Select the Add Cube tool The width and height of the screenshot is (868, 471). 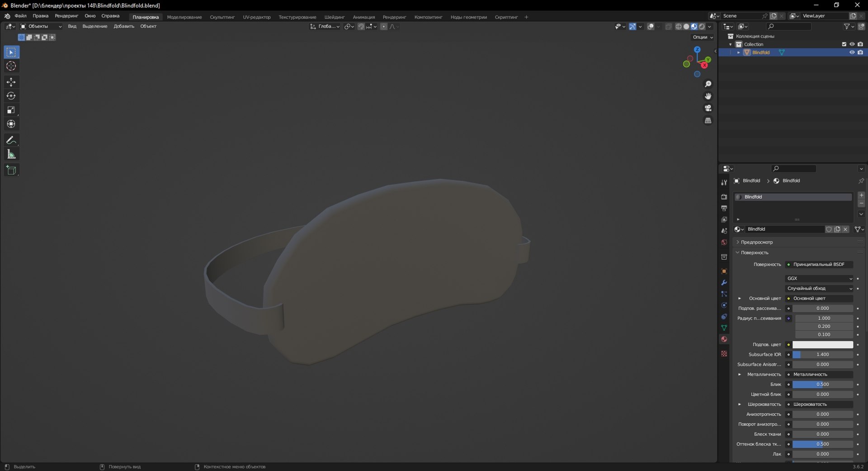click(11, 170)
